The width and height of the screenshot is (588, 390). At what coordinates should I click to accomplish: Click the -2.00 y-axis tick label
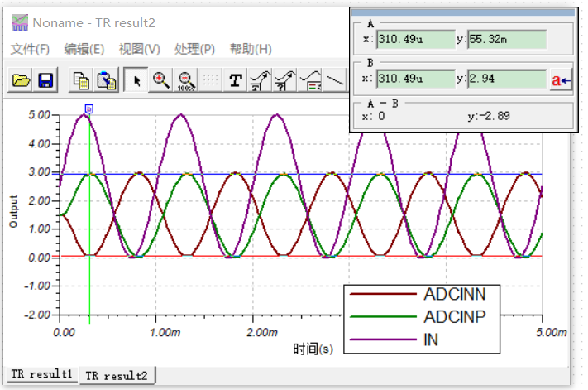[36, 315]
